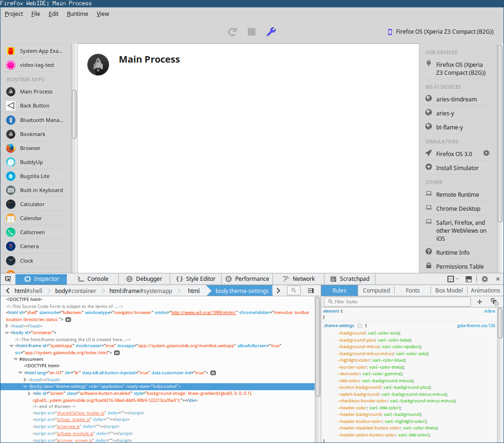Expand the div#screen node
Screen dimensions: 504x443
coord(29,393)
